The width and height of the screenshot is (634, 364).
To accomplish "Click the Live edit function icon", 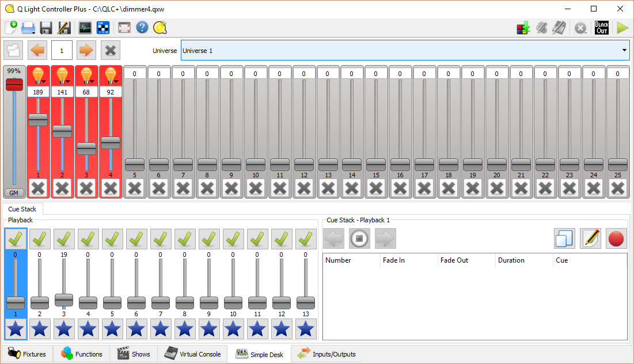I will (542, 28).
